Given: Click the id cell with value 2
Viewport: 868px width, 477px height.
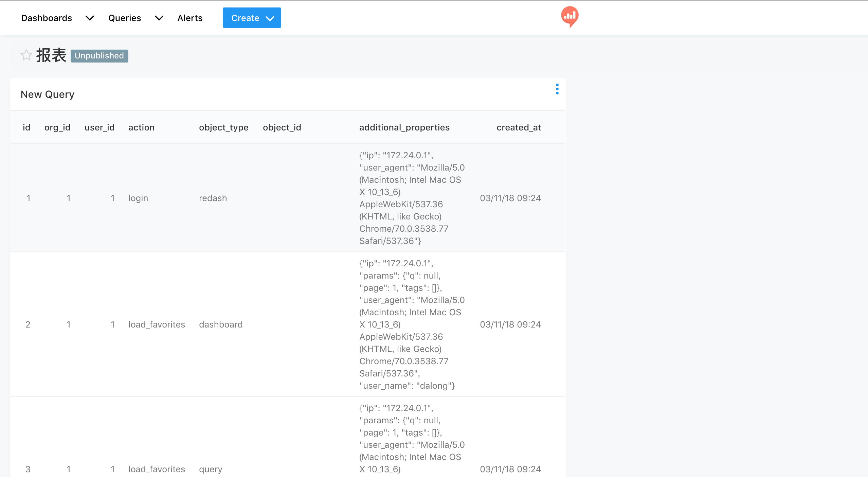Looking at the screenshot, I should [28, 324].
